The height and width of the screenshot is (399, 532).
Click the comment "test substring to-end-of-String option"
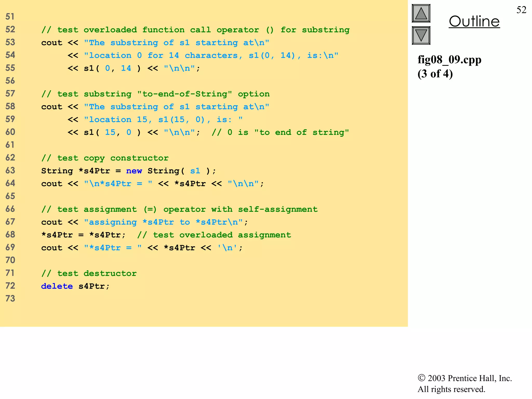coord(155,94)
